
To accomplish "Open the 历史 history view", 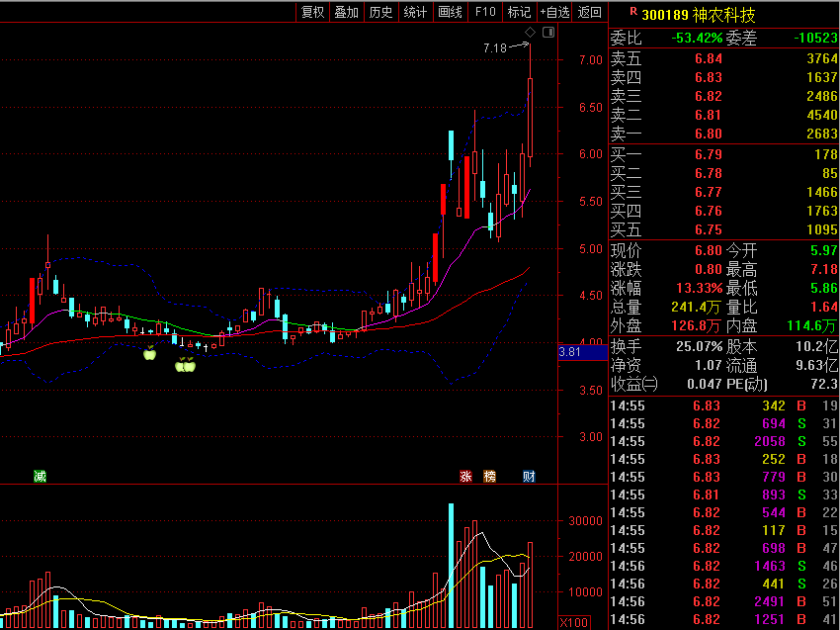I will [380, 12].
